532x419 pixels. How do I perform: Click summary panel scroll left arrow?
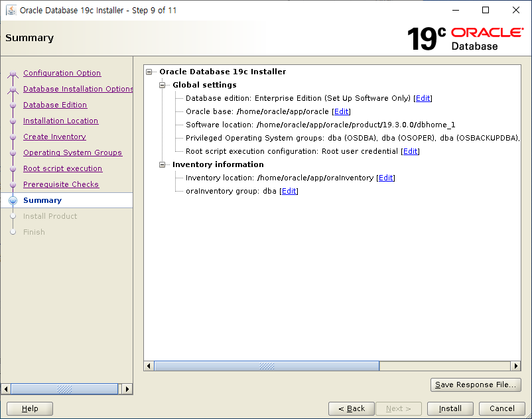pyautogui.click(x=149, y=366)
